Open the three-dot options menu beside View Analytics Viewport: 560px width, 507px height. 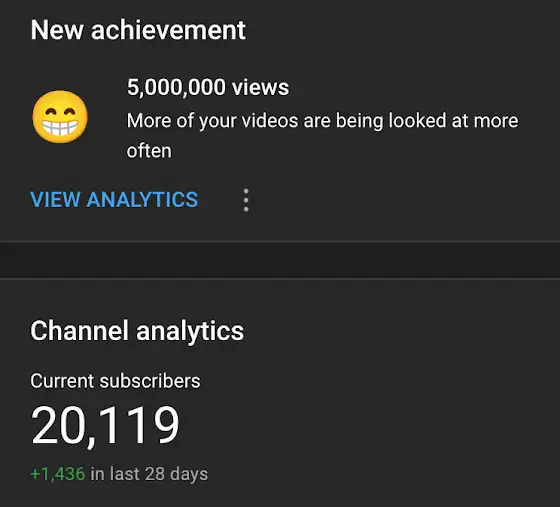(x=246, y=200)
